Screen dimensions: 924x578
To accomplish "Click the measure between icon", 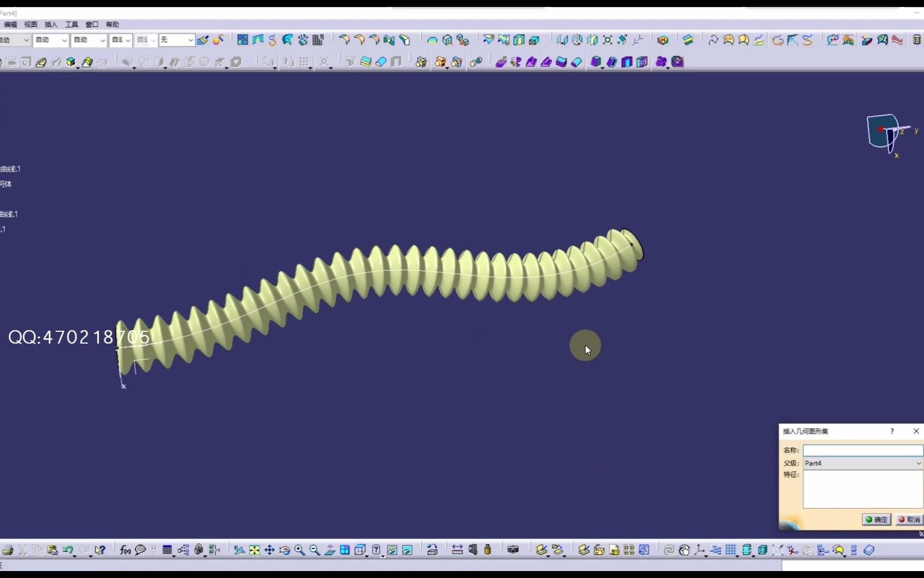I will 457,550.
